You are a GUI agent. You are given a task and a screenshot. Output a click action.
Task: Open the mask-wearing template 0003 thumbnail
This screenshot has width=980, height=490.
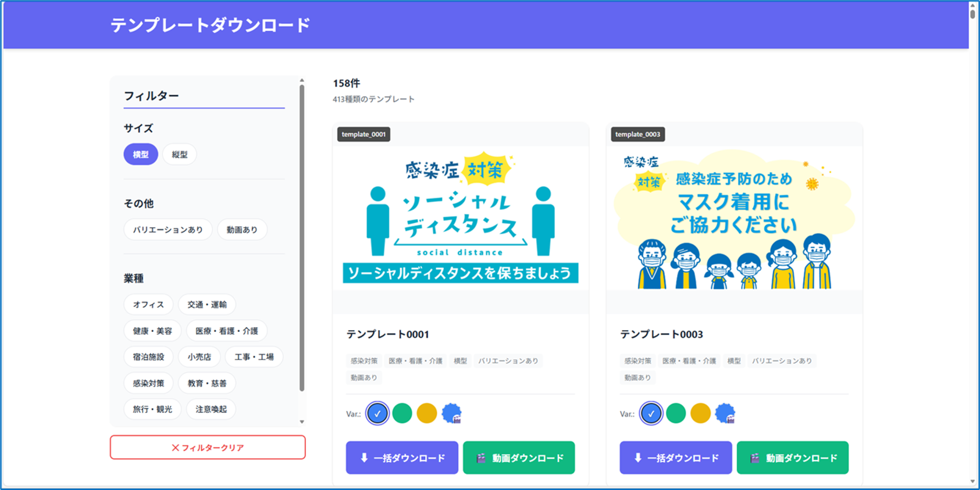tap(734, 218)
